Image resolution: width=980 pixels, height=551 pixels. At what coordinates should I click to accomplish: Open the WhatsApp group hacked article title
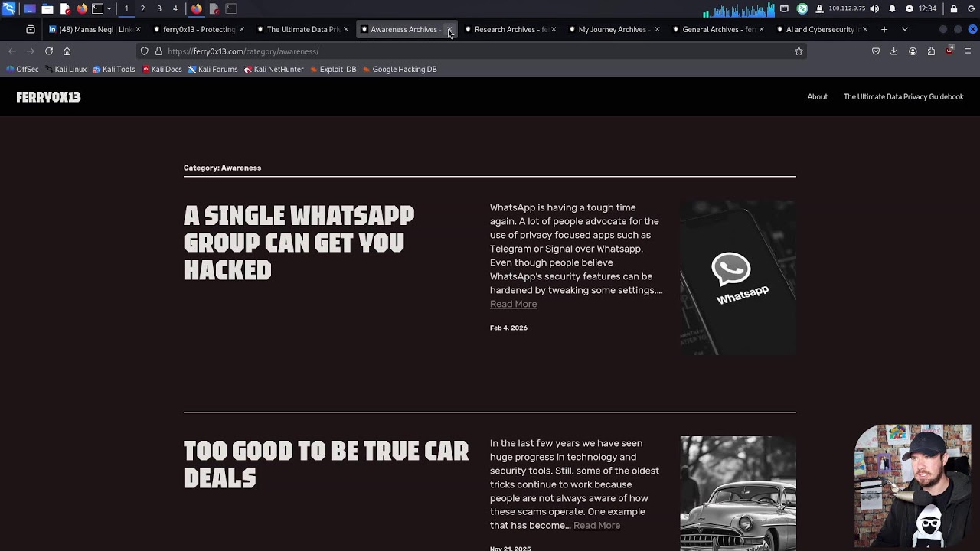pos(299,243)
